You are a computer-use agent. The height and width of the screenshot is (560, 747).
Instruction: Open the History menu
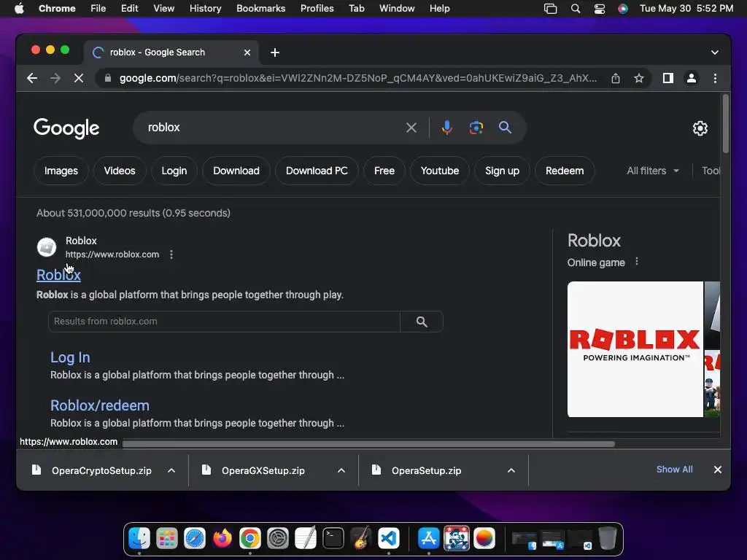(205, 9)
